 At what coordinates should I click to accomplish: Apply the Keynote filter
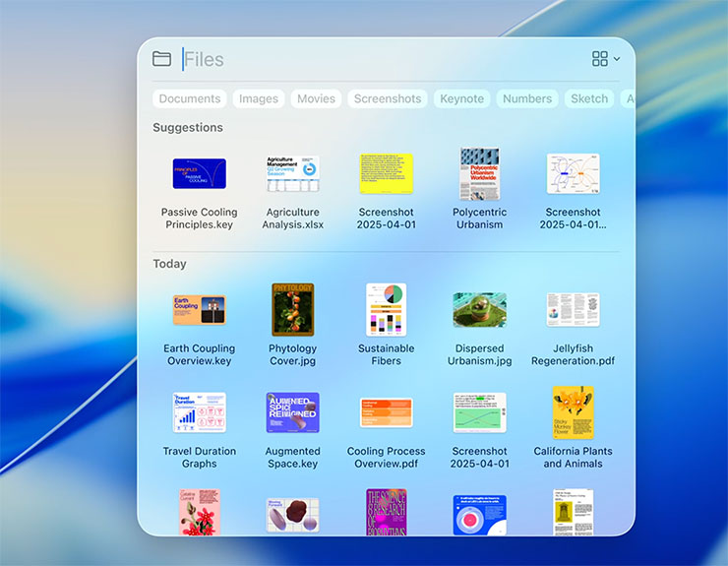pos(461,98)
